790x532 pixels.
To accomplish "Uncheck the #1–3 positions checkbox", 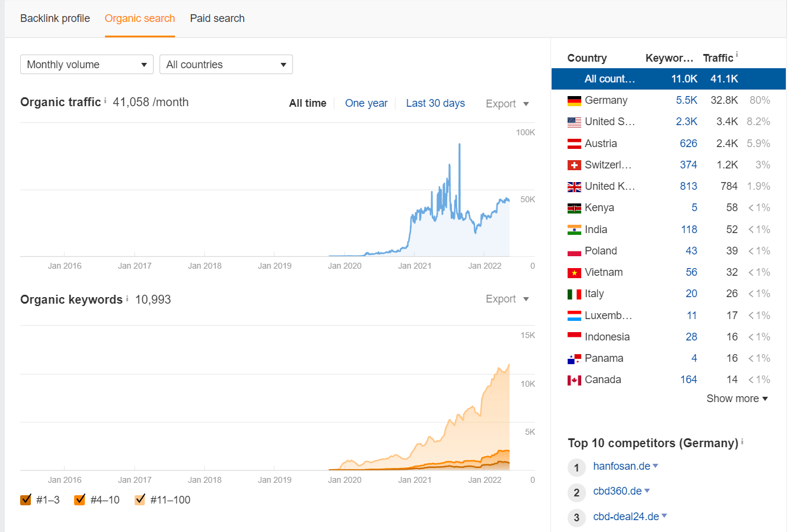I will click(x=26, y=499).
